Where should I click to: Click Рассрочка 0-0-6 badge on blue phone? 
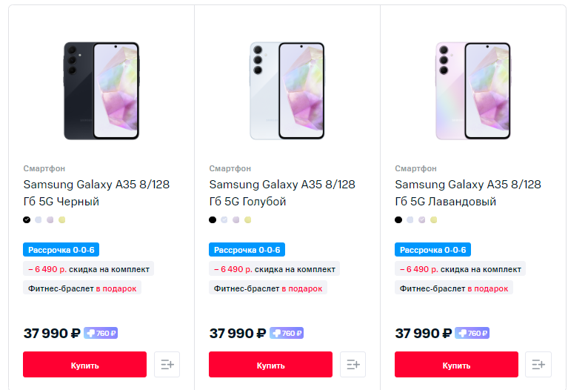[247, 250]
